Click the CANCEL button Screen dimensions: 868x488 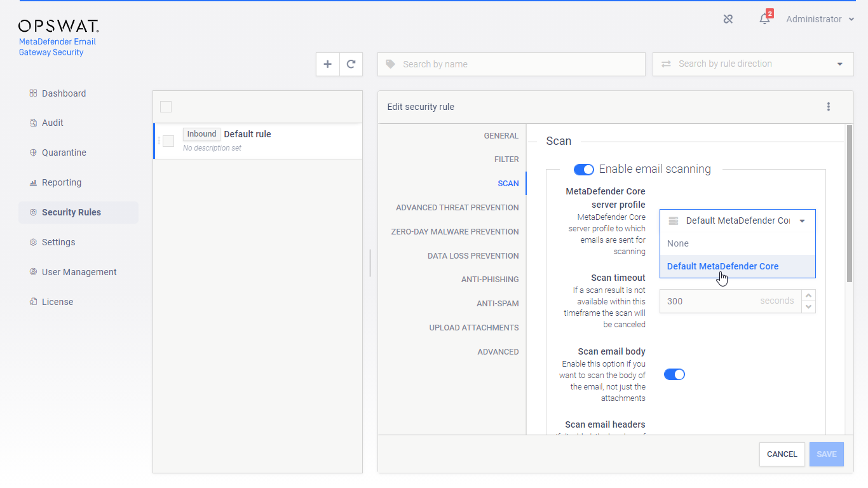click(x=782, y=454)
